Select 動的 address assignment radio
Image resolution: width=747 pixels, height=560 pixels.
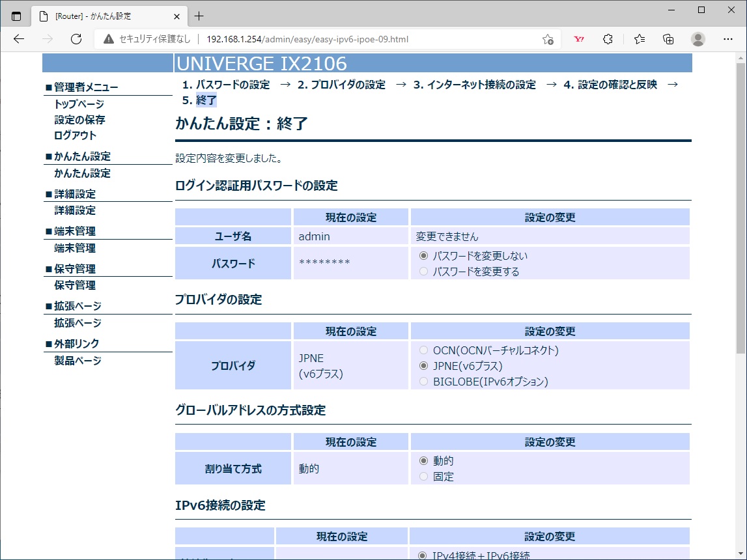(423, 461)
